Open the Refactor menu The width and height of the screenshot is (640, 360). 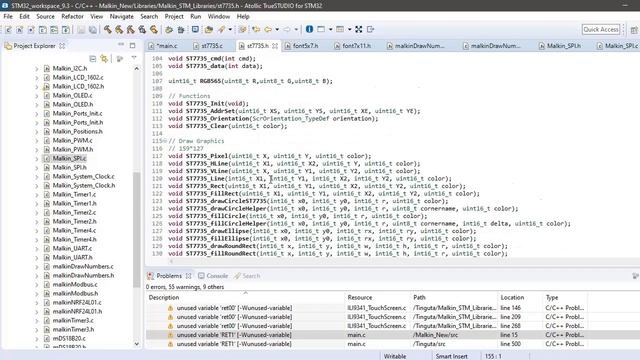(x=72, y=16)
